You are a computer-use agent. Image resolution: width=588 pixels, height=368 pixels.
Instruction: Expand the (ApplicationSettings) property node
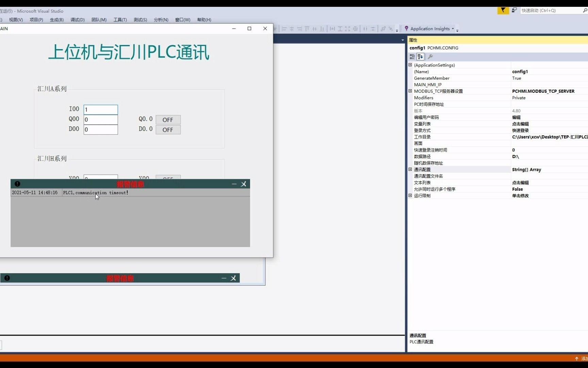pyautogui.click(x=410, y=65)
